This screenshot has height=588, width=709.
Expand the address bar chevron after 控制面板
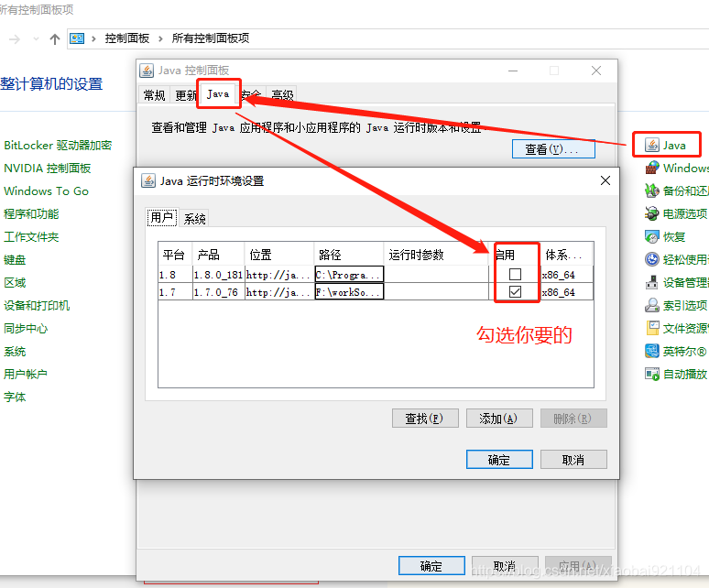click(160, 38)
